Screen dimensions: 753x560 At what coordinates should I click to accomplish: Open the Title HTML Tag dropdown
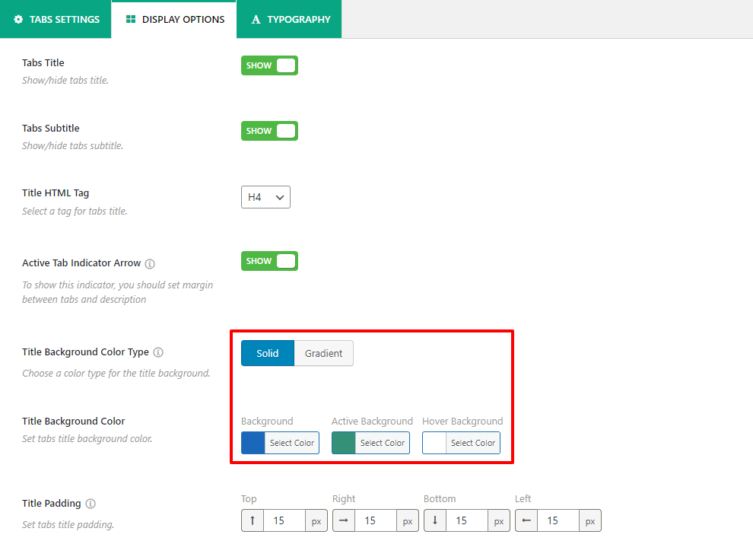coord(265,197)
